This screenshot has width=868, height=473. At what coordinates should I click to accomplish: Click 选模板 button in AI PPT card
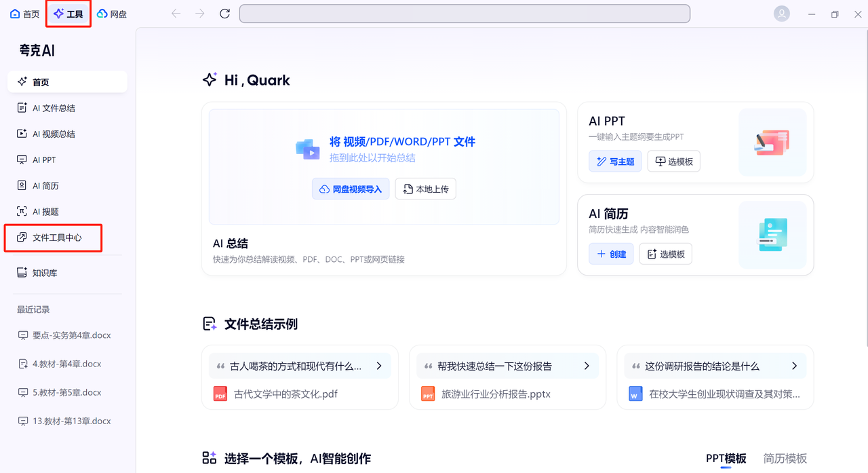click(674, 162)
